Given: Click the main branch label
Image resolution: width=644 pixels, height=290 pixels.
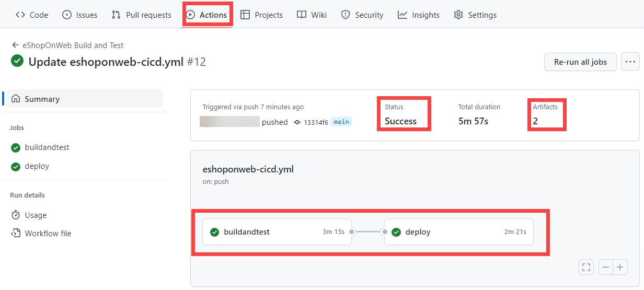Looking at the screenshot, I should 341,122.
